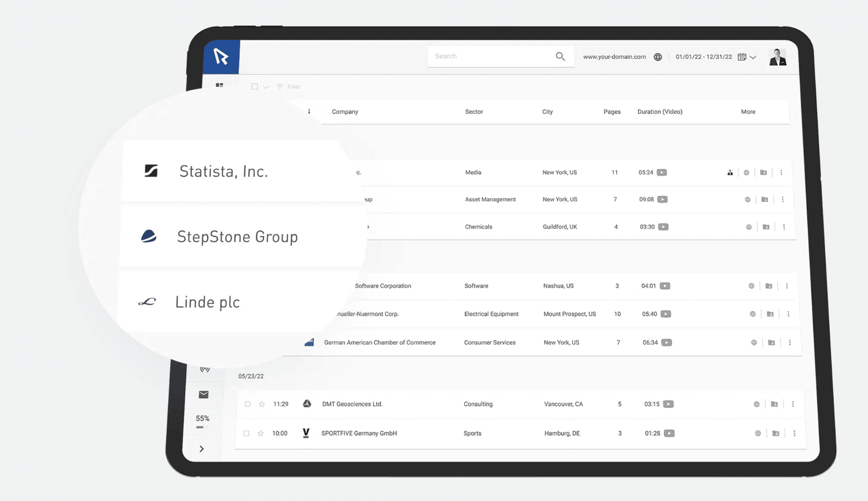868x501 pixels.
Task: Toggle the select-all checkbox in toolbar
Action: pyautogui.click(x=254, y=87)
